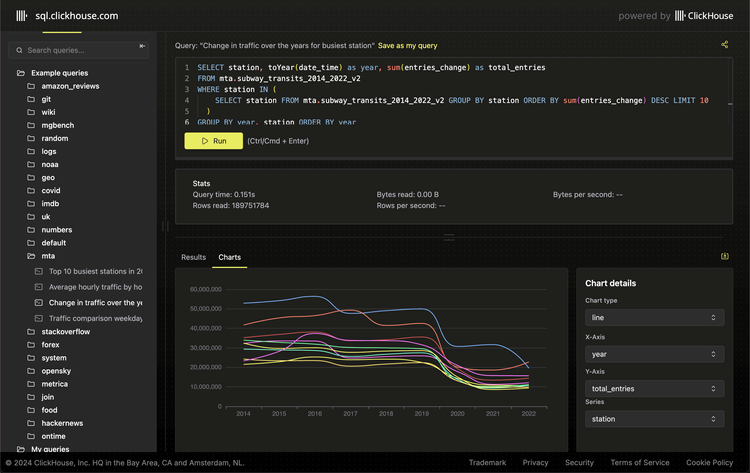This screenshot has width=750, height=473.
Task: Open the Series station dropdown
Action: pos(654,419)
